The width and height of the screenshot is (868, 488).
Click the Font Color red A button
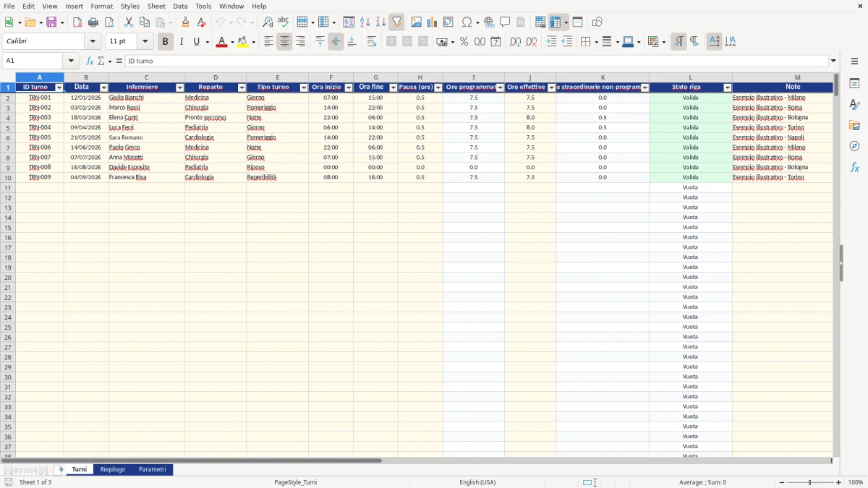tap(221, 42)
